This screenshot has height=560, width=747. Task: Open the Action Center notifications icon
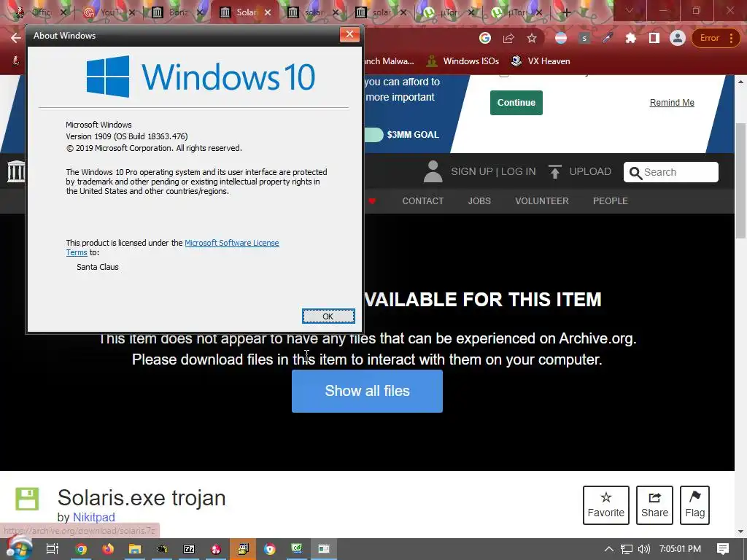(x=723, y=549)
